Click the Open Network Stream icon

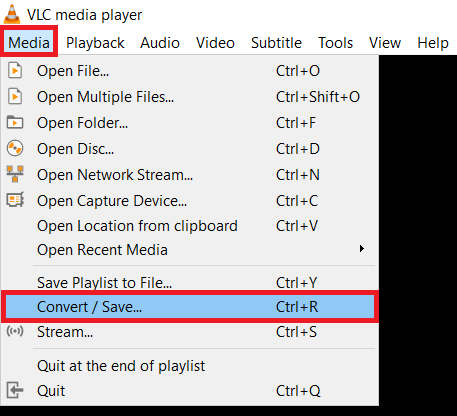[x=15, y=174]
